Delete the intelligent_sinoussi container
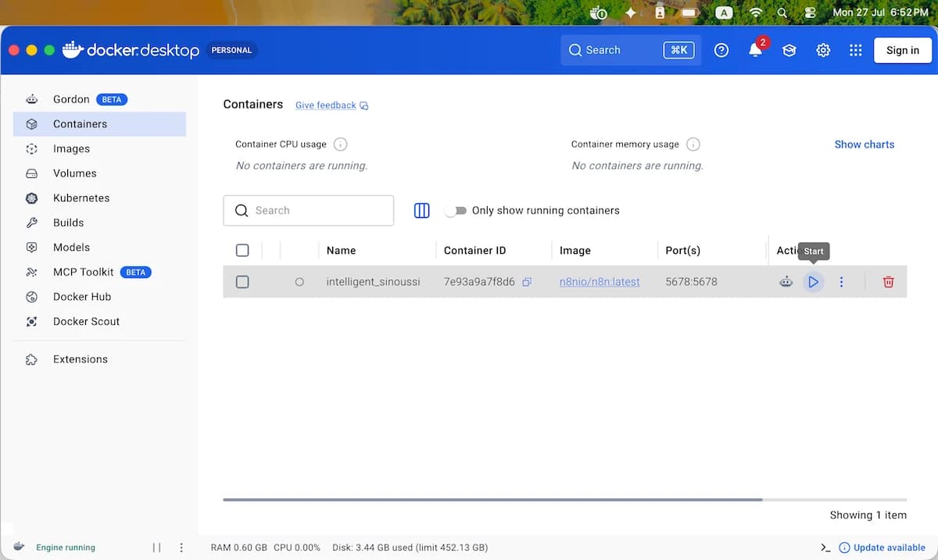The height and width of the screenshot is (560, 938). 888,282
